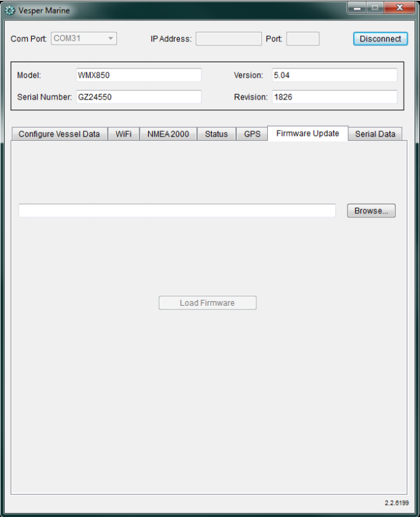Screen dimensions: 420x517
Task: Click the version number 2.2.6199 text
Action: 396,503
